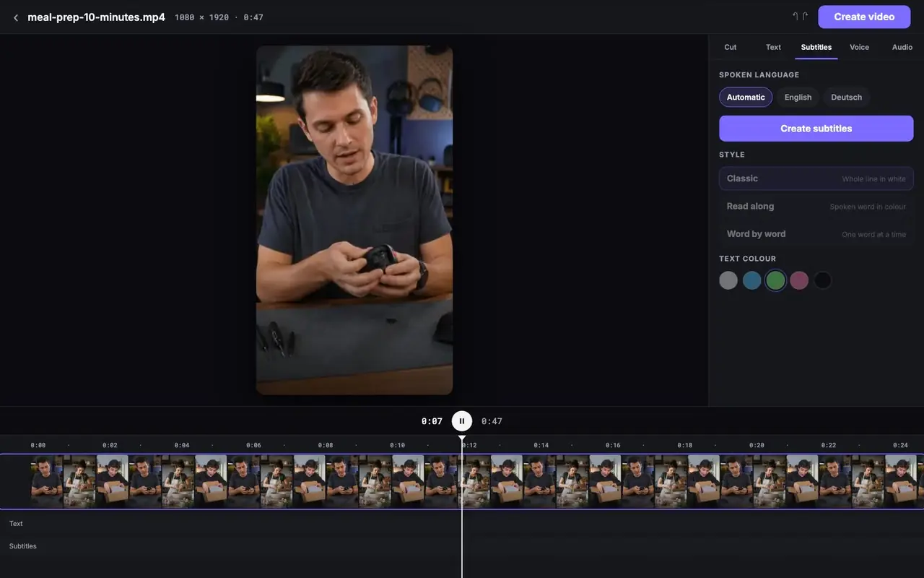Click the Subtitles track label
924x578 pixels.
pyautogui.click(x=22, y=546)
